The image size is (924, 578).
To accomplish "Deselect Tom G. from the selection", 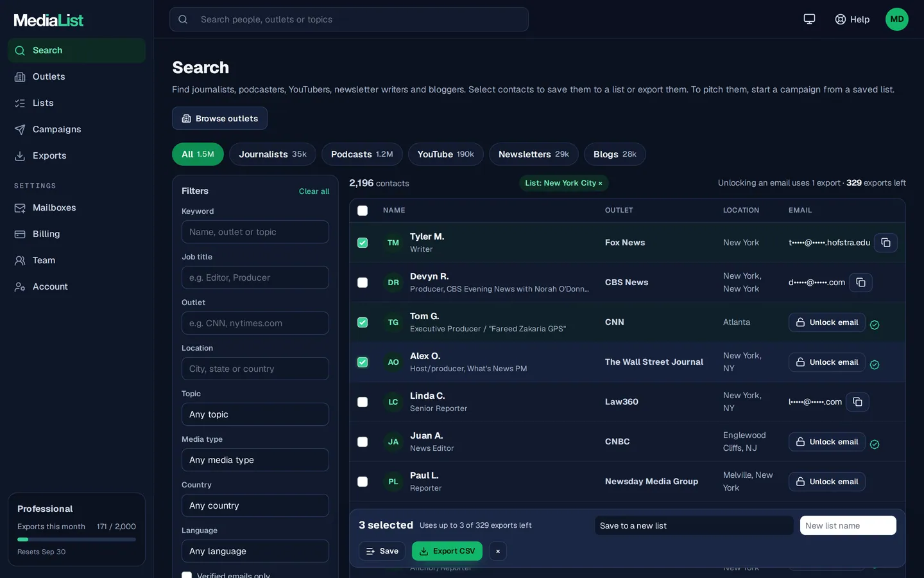I will 363,322.
